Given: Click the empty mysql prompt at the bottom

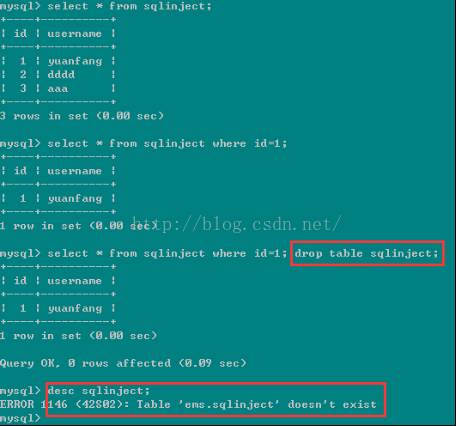Looking at the screenshot, I should [20, 418].
